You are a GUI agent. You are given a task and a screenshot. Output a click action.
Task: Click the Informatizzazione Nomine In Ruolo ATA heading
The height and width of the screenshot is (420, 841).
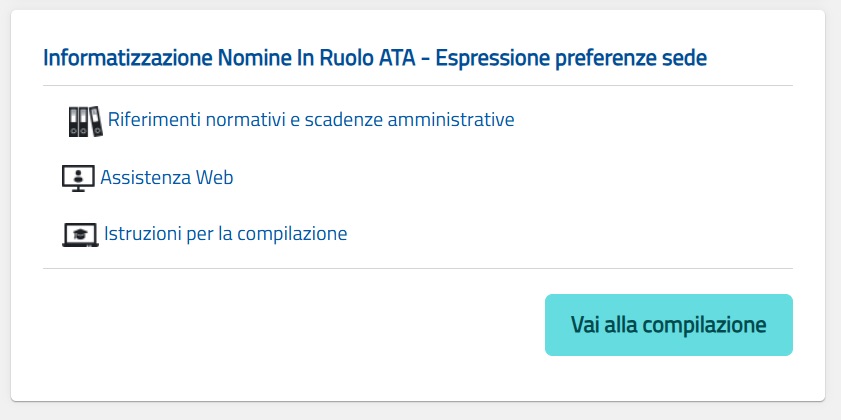click(229, 58)
